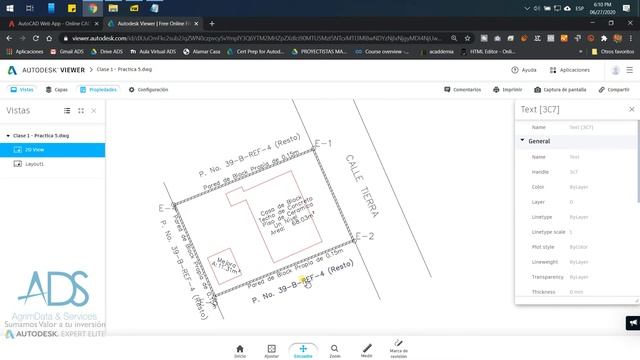The image size is (640, 360).
Task: Switch Vistas to list view
Action: pos(67,111)
